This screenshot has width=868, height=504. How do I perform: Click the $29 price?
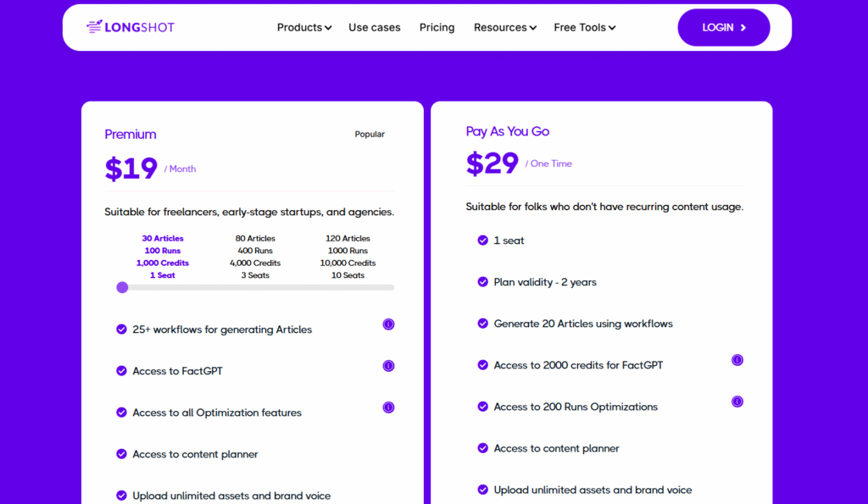(x=492, y=163)
